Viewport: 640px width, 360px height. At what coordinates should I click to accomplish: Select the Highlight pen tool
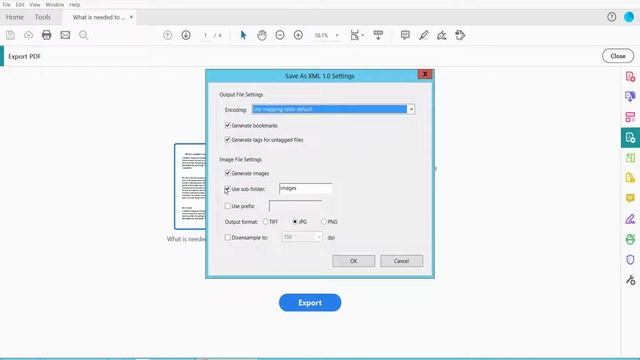click(x=423, y=35)
